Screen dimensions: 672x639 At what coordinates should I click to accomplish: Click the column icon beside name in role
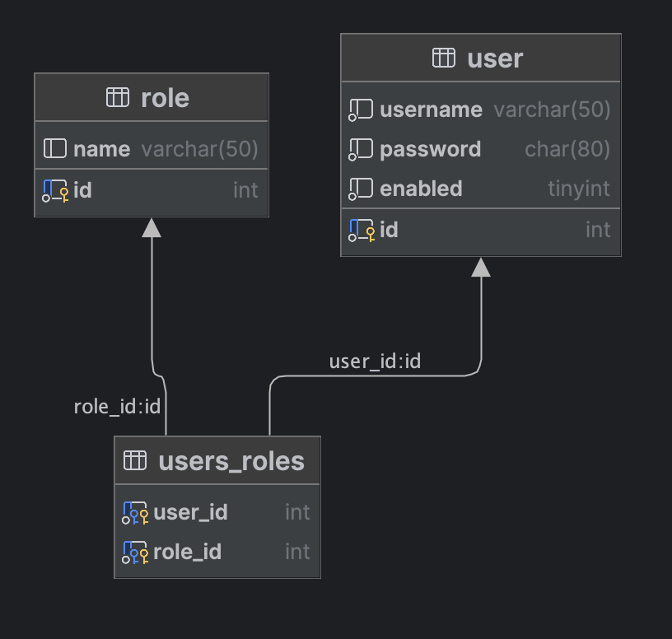tap(54, 148)
